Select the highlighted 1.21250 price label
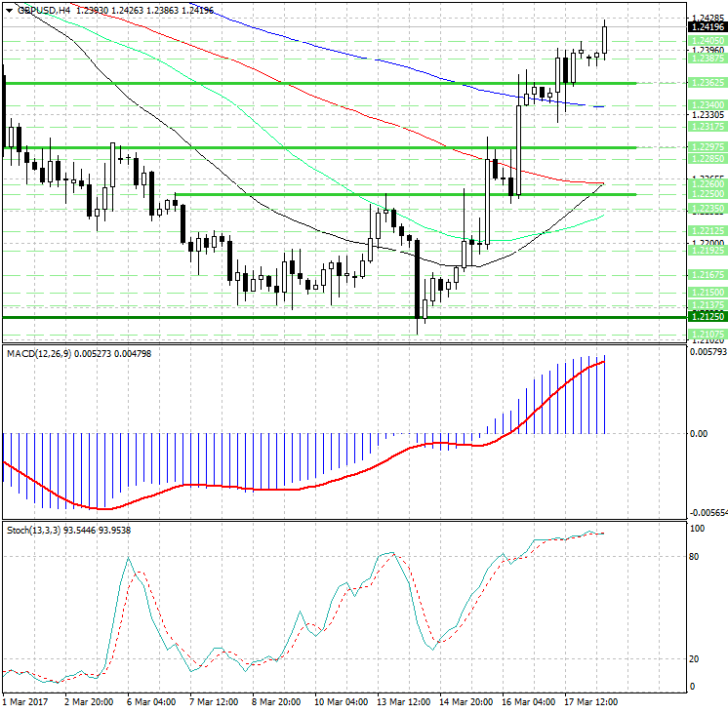728x713 pixels. tap(706, 317)
